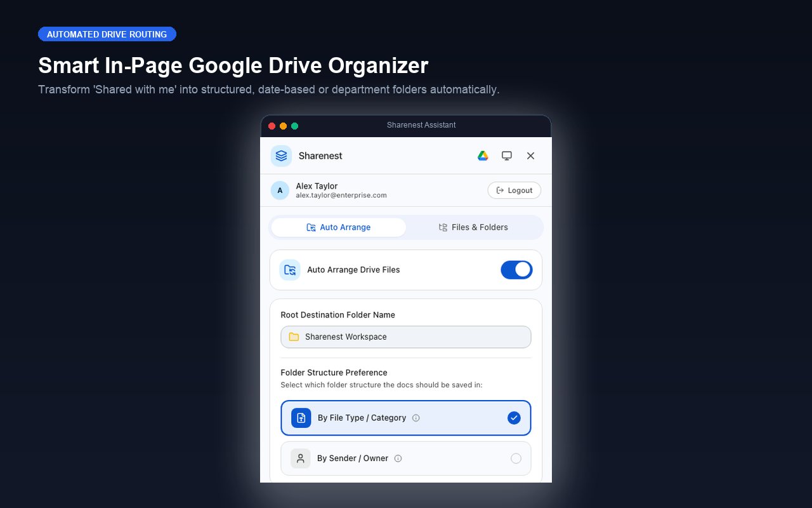
Task: Click the Auto Arrange Drive Files folder icon
Action: pyautogui.click(x=290, y=270)
